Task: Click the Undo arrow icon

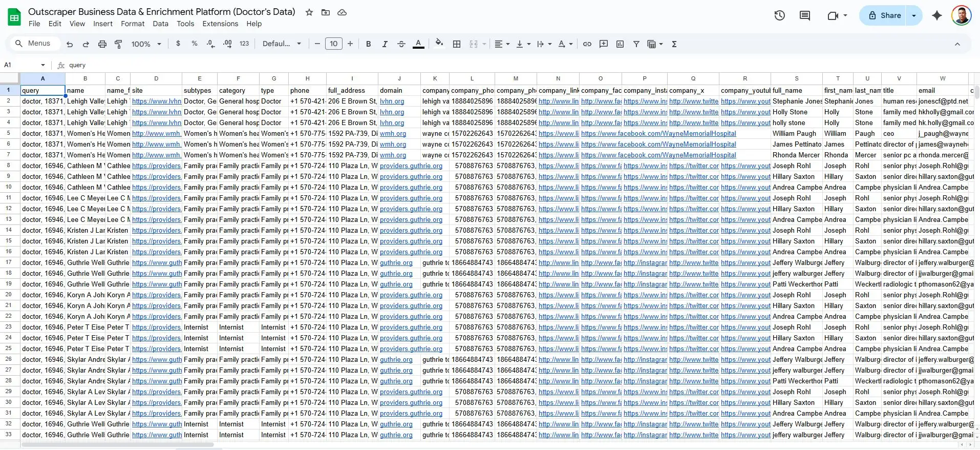Action: click(x=70, y=44)
